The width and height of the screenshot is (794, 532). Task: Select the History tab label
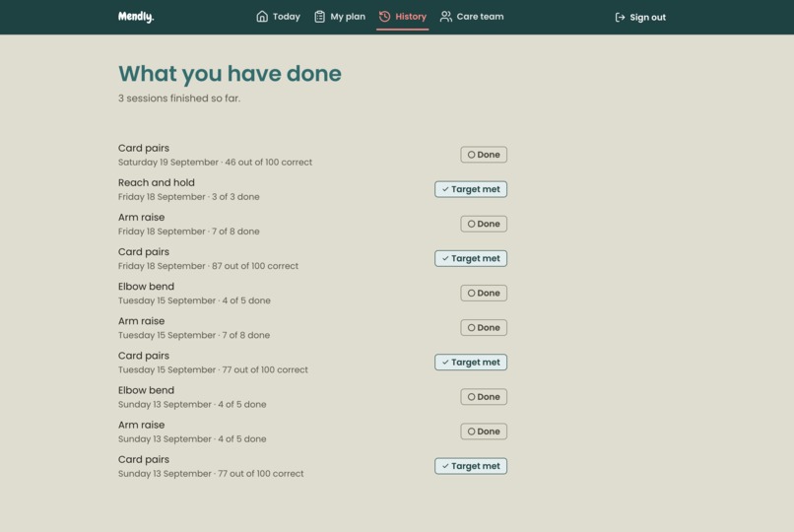(411, 17)
